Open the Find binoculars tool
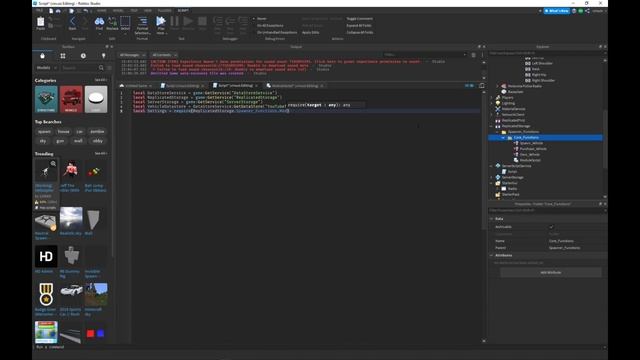This screenshot has height=360, width=640. [99, 23]
